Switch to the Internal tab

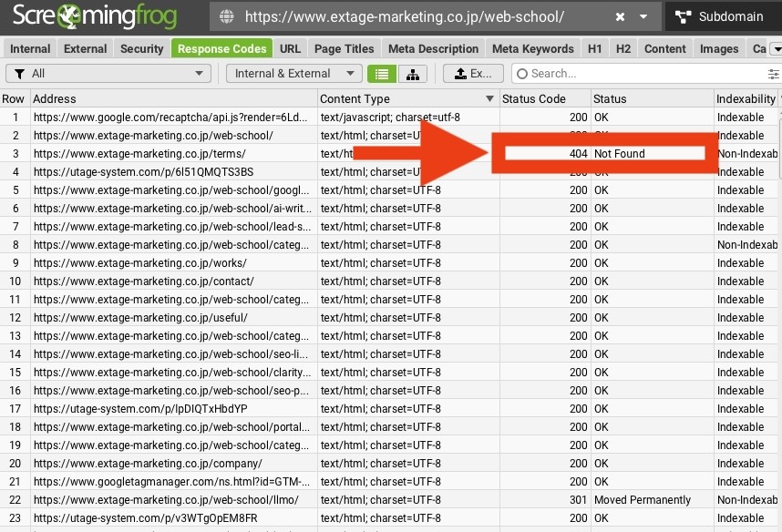coord(30,49)
